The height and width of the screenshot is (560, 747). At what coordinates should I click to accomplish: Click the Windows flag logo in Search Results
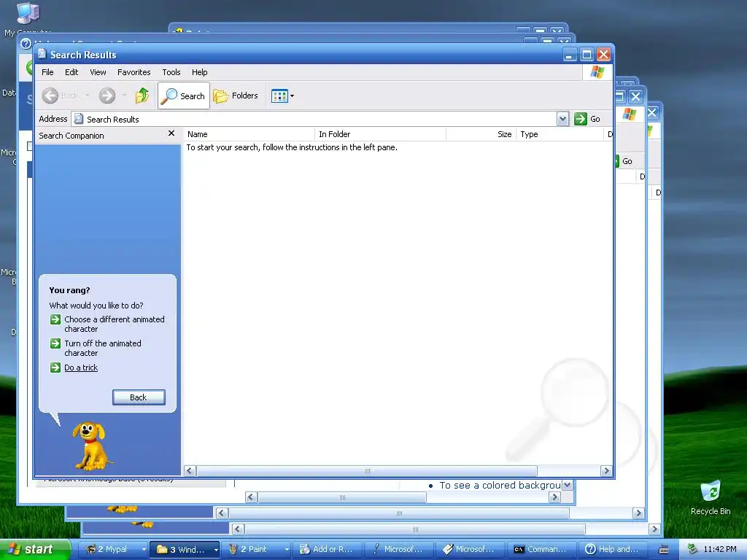[597, 72]
